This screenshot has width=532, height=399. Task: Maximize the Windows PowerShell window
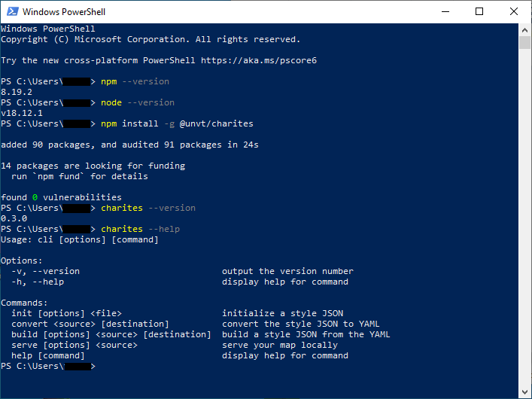[x=479, y=12]
